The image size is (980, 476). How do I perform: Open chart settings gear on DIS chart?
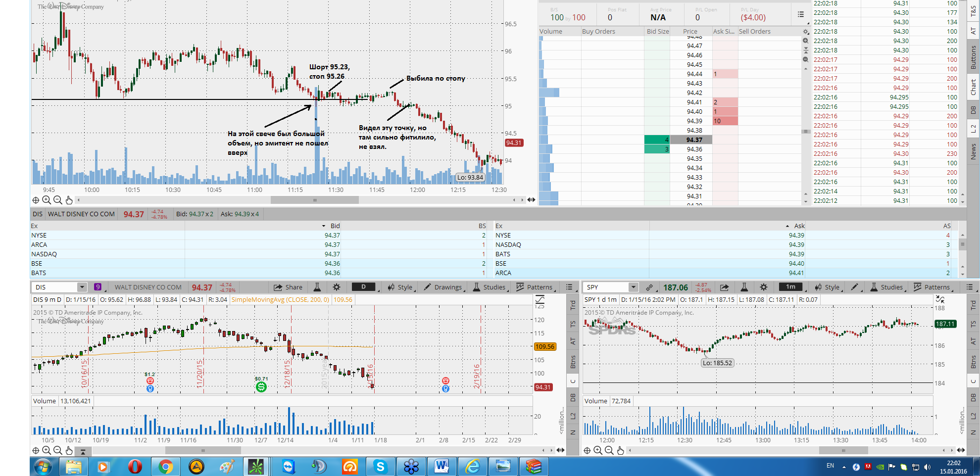pos(337,287)
